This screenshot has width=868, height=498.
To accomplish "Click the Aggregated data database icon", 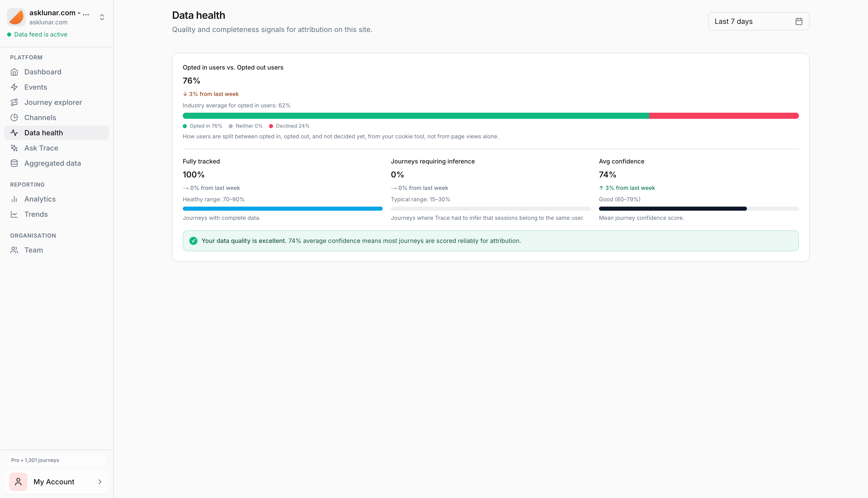I will click(14, 163).
